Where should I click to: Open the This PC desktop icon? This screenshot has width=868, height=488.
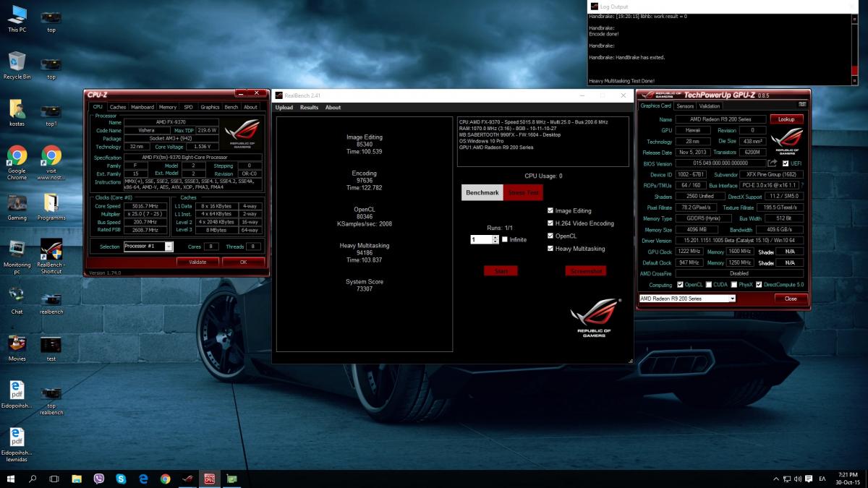pyautogui.click(x=17, y=19)
